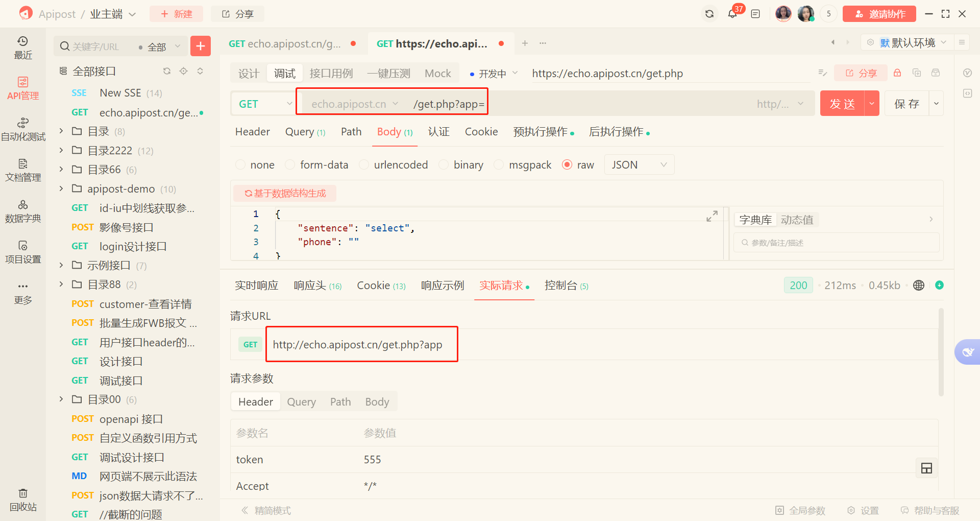980x521 pixels.
Task: Open API管理 in the sidebar
Action: tap(23, 89)
